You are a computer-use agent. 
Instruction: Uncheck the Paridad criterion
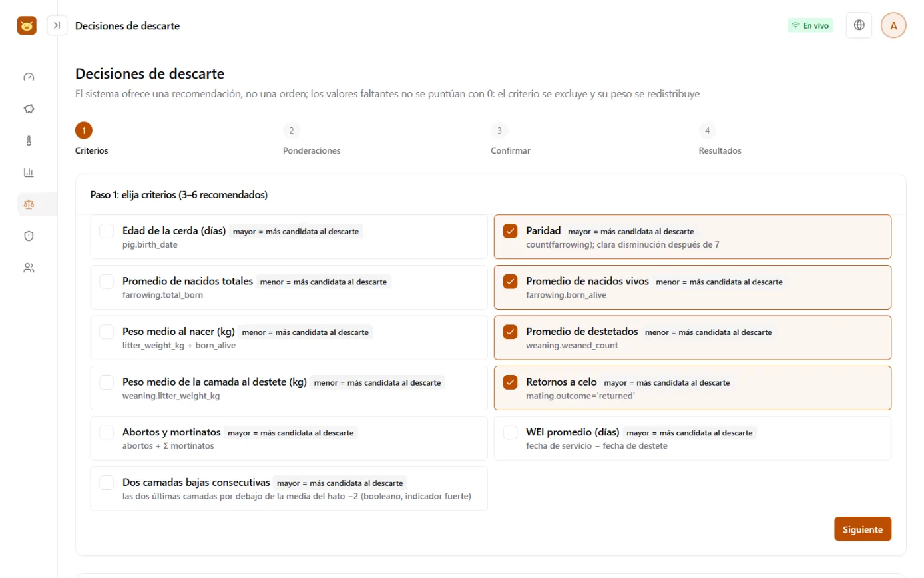(x=510, y=231)
